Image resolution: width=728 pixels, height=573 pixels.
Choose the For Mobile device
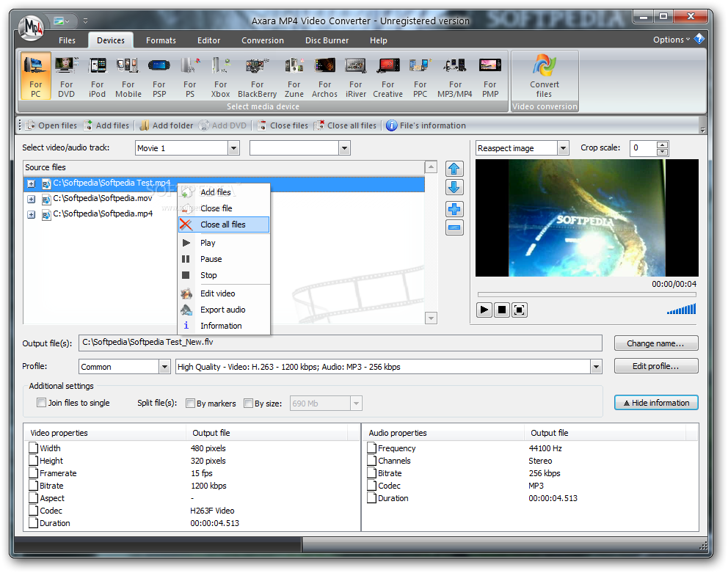click(128, 76)
